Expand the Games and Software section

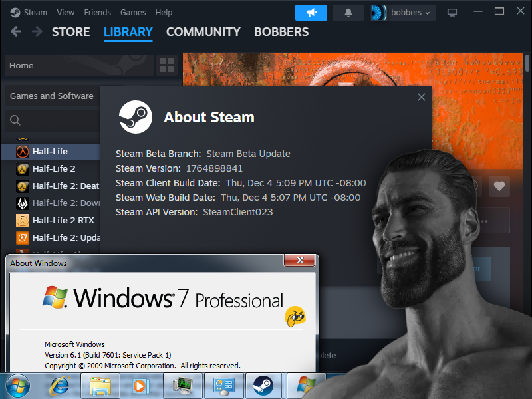pos(52,96)
